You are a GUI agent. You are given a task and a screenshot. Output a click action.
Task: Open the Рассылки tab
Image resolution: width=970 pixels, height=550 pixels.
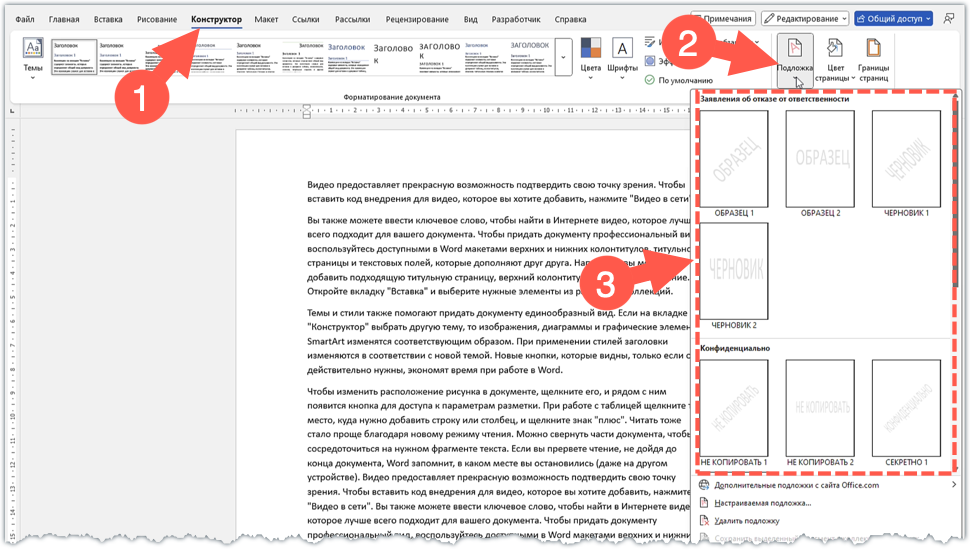(x=353, y=19)
